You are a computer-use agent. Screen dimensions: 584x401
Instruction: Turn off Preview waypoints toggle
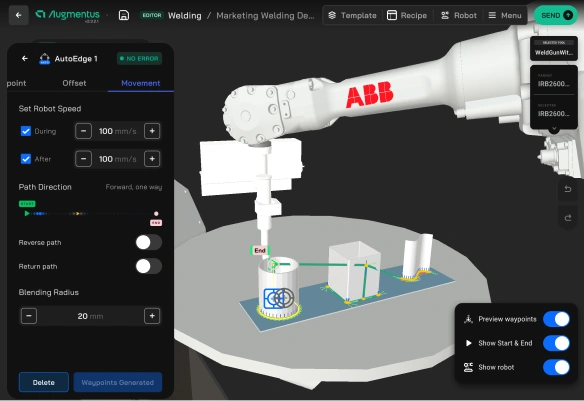556,319
